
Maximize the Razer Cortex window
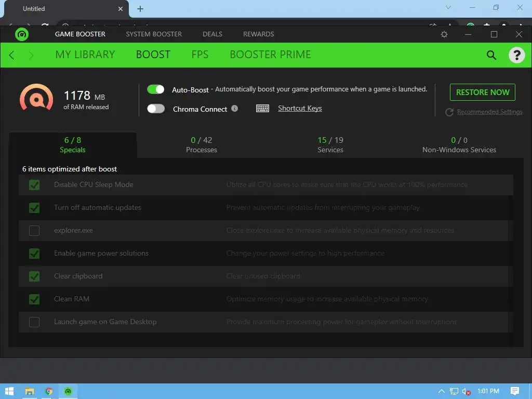coord(494,34)
